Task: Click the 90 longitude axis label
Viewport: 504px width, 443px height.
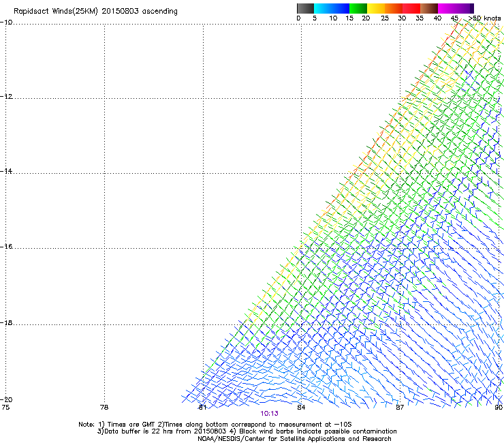Action: tap(499, 408)
